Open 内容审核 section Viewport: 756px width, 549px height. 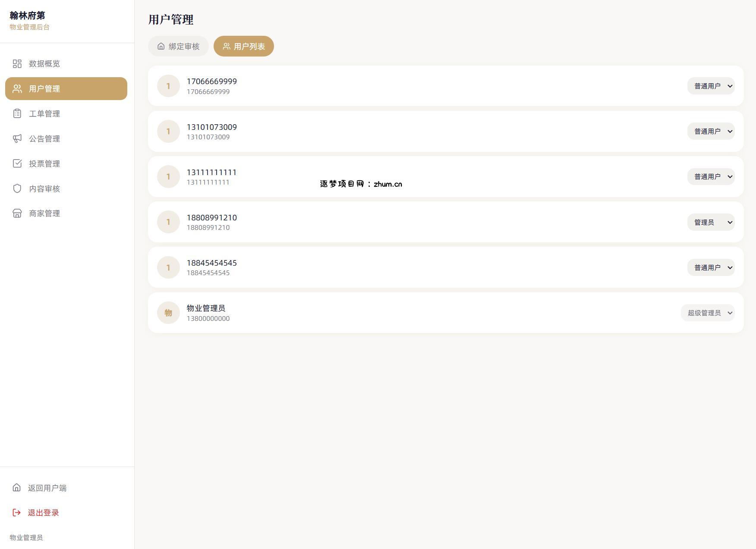[x=66, y=188]
